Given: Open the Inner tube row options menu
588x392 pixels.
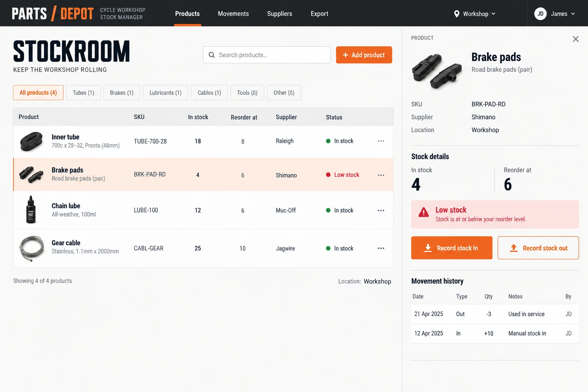Looking at the screenshot, I should coord(381,141).
